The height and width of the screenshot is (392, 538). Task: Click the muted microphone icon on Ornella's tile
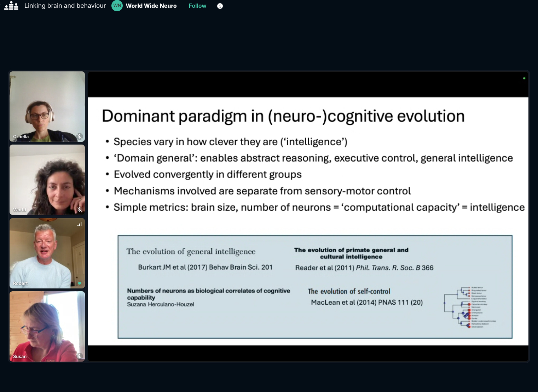click(80, 136)
